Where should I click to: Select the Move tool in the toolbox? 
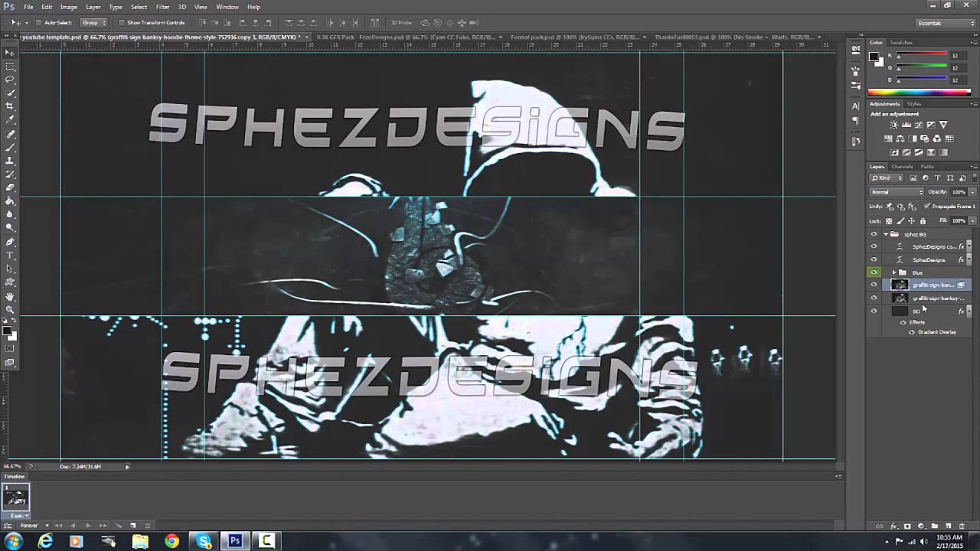click(9, 53)
